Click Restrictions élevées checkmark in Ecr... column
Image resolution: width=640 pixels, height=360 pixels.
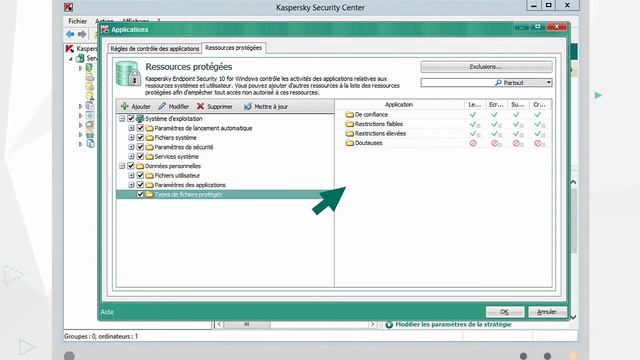point(494,133)
